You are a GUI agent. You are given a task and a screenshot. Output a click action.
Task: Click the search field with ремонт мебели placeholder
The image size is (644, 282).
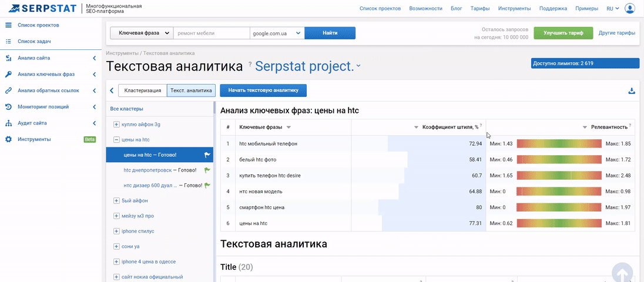pos(212,33)
